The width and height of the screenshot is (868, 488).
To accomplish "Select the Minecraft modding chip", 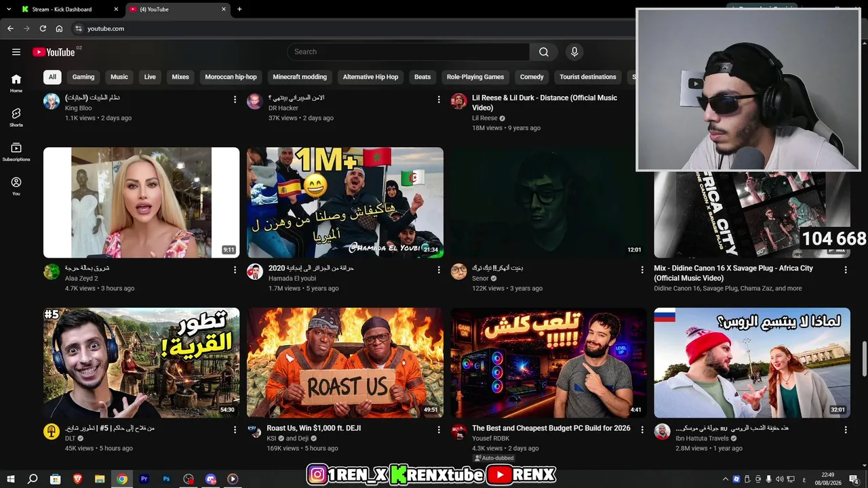I will pyautogui.click(x=300, y=77).
